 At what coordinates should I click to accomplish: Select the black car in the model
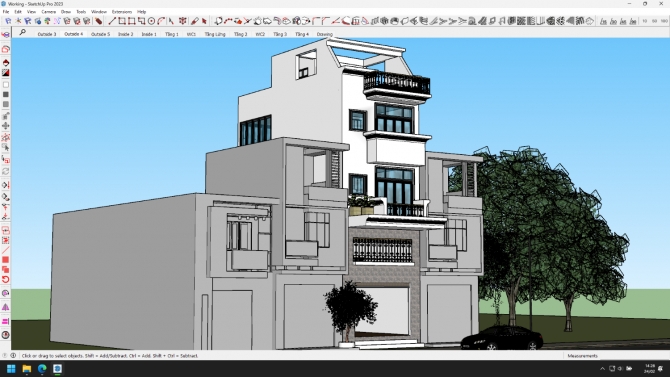coord(502,338)
